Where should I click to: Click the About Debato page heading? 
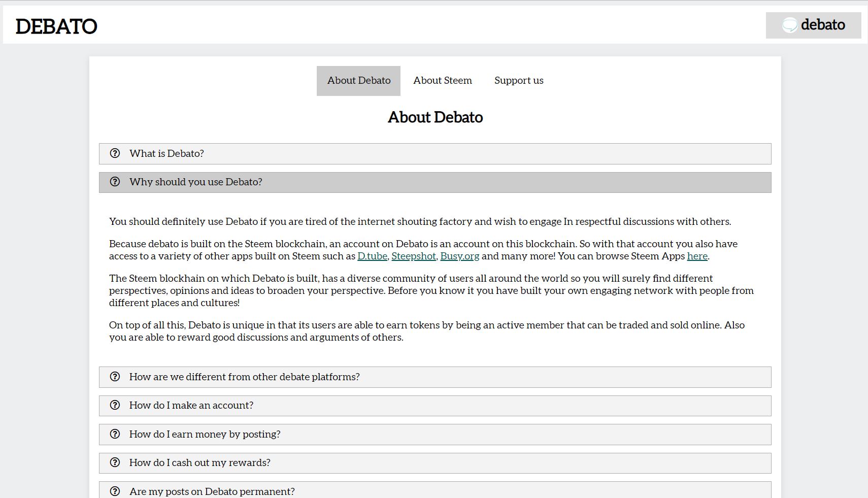click(435, 117)
